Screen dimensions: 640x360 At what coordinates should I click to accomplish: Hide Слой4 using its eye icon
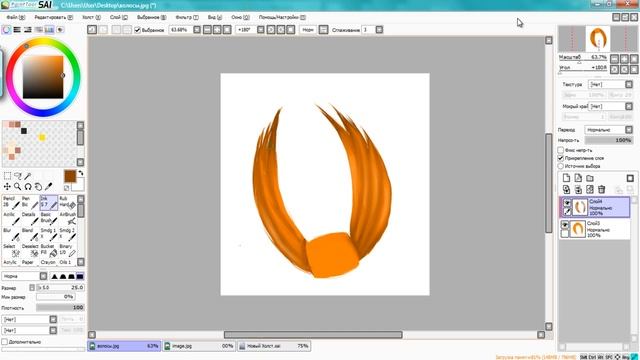[x=567, y=202]
